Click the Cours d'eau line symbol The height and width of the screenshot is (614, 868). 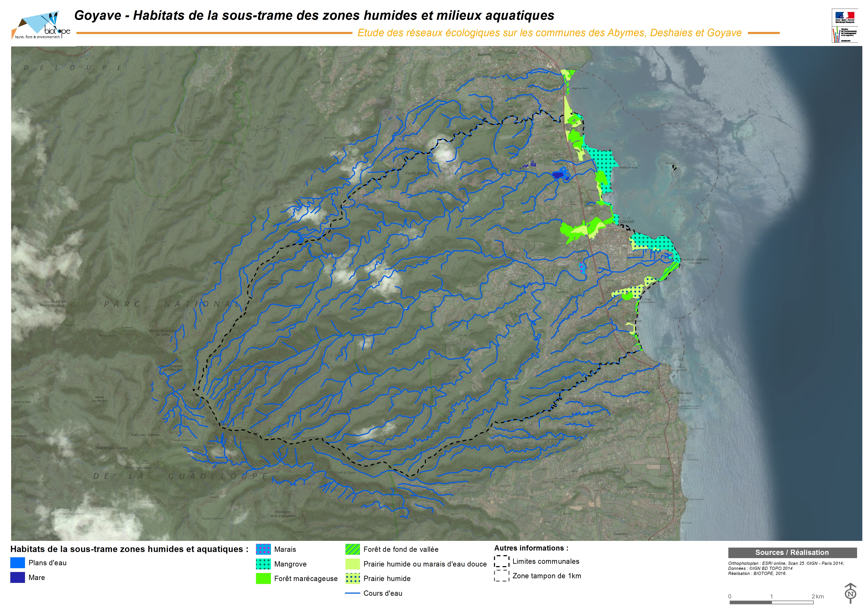click(x=352, y=594)
